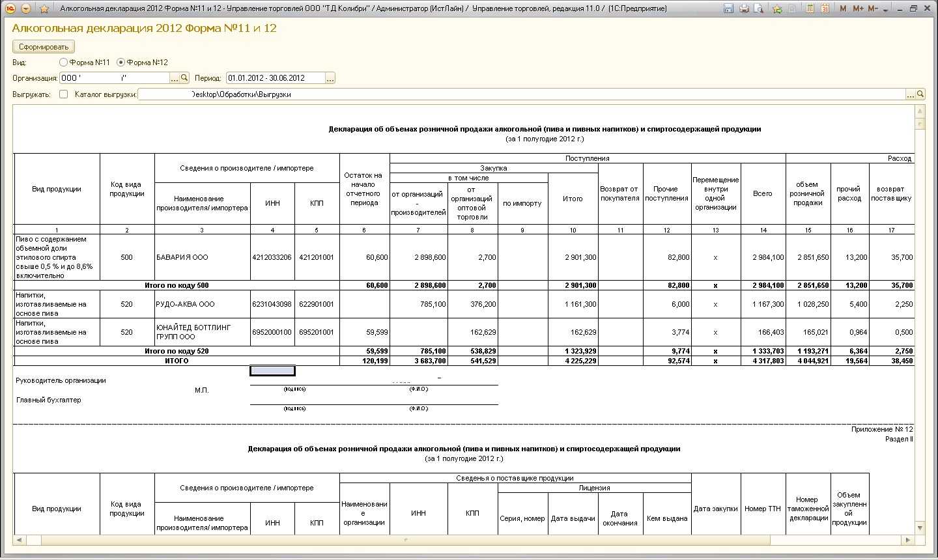Click the M- memory subtract button
Viewport: 938px width, 560px height.
(874, 8)
